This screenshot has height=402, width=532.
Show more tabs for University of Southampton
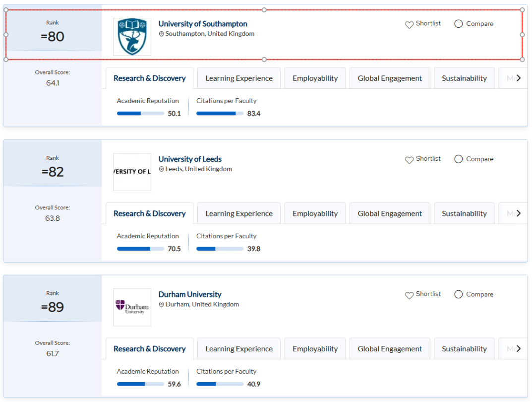[x=518, y=78]
